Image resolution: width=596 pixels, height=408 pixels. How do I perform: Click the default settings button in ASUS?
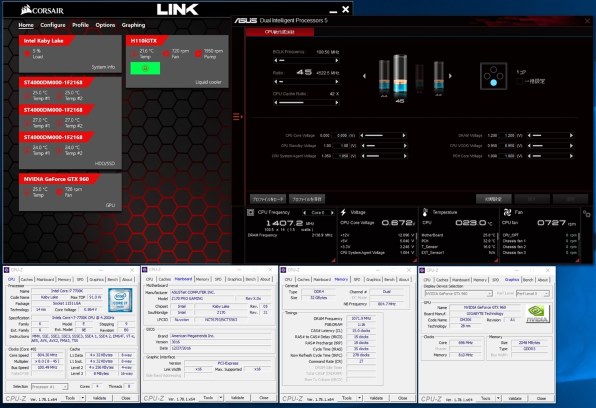[493, 199]
